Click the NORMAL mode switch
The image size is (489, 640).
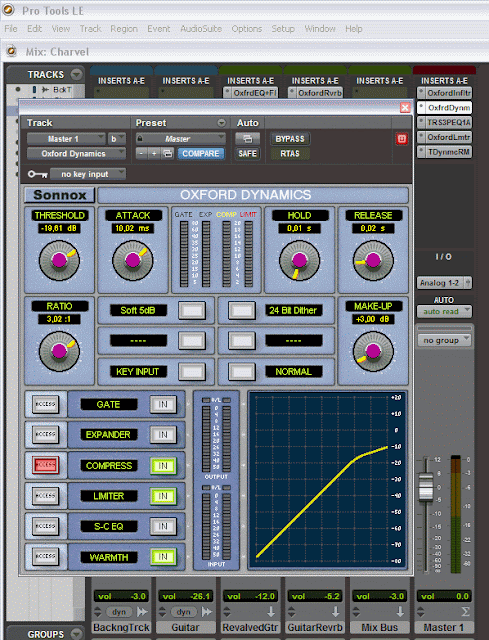[x=242, y=371]
